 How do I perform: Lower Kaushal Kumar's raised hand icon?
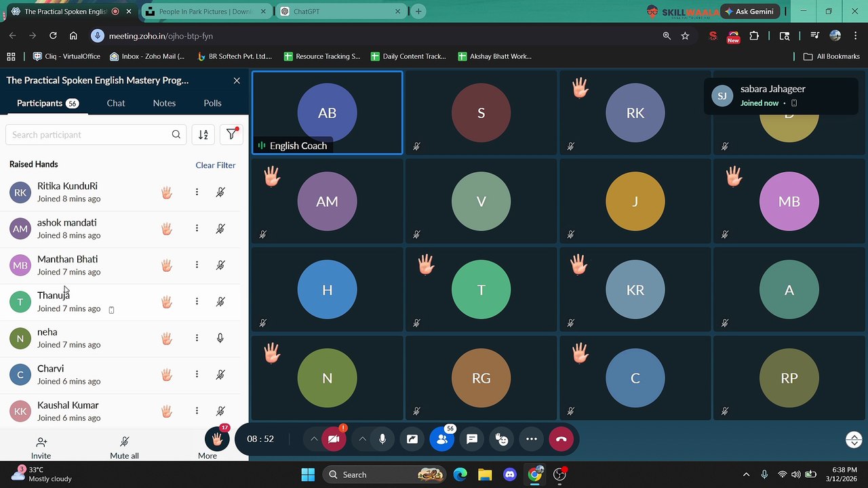[x=167, y=411]
